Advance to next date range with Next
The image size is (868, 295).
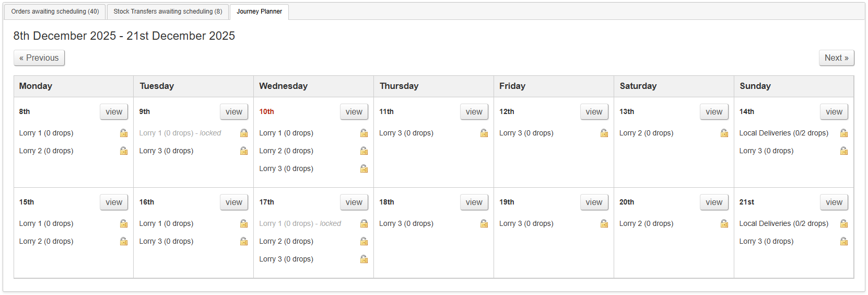point(836,58)
